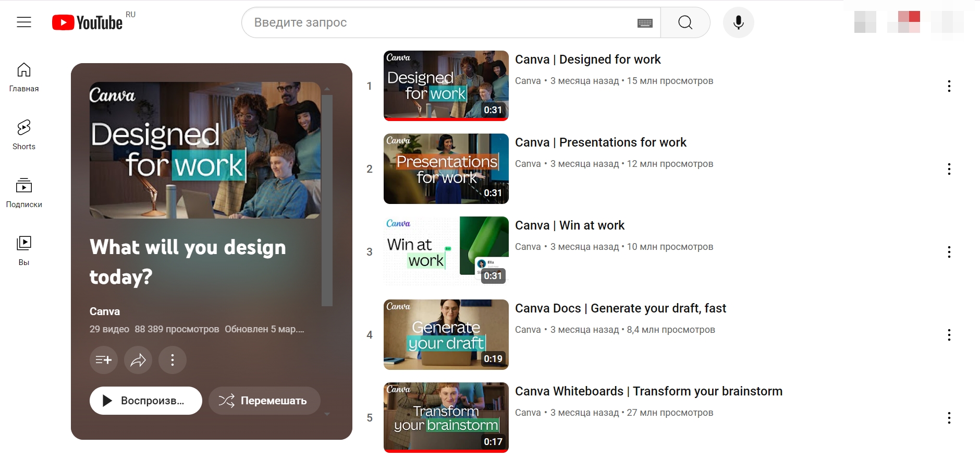Screen dimensions: 980x457
Task: Open Canva Docs Generate your draft title
Action: pos(620,308)
